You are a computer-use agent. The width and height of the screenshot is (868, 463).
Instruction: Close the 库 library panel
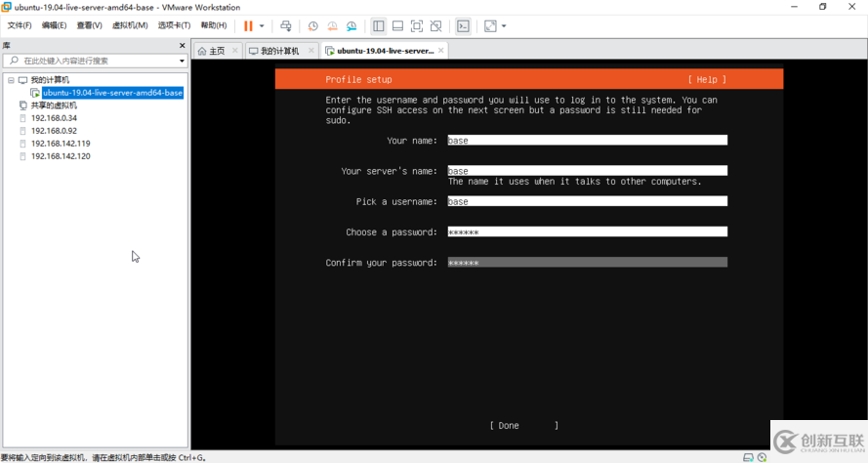tap(183, 45)
